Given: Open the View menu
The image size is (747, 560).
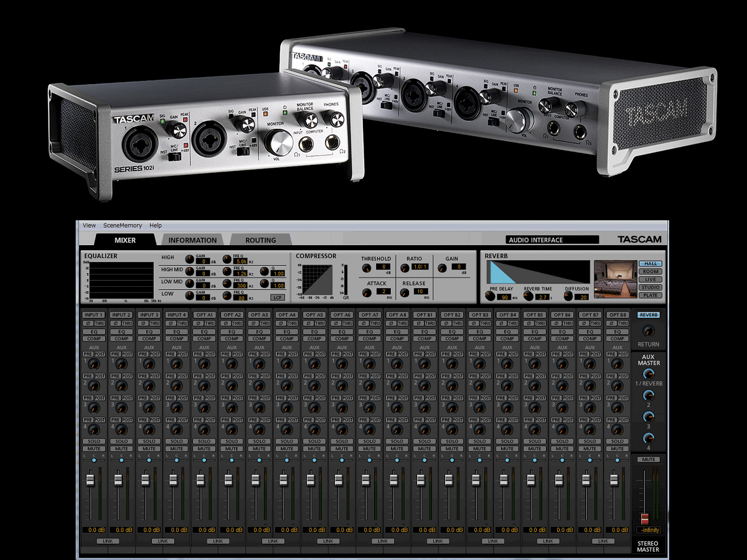Looking at the screenshot, I should (89, 225).
